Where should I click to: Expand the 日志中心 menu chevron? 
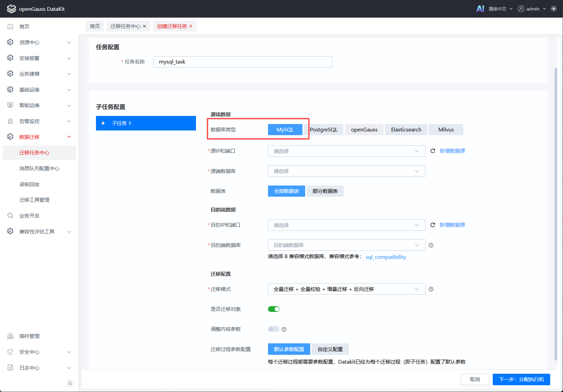pos(69,368)
